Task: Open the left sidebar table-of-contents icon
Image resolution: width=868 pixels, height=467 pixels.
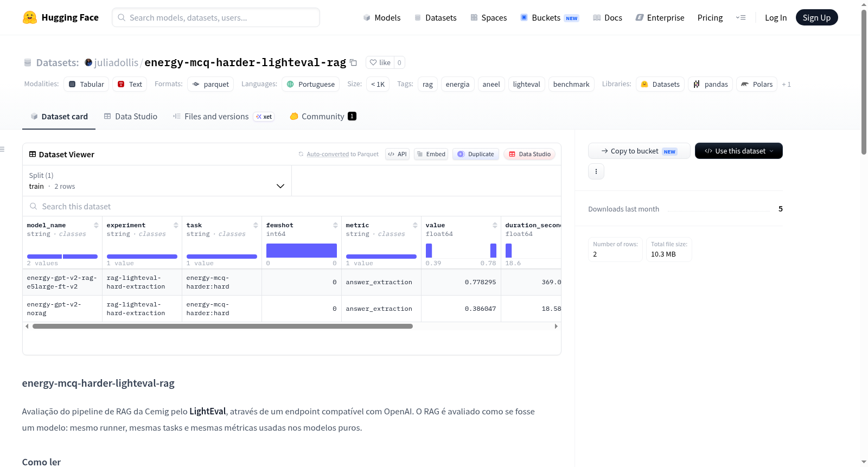Action: [2, 149]
